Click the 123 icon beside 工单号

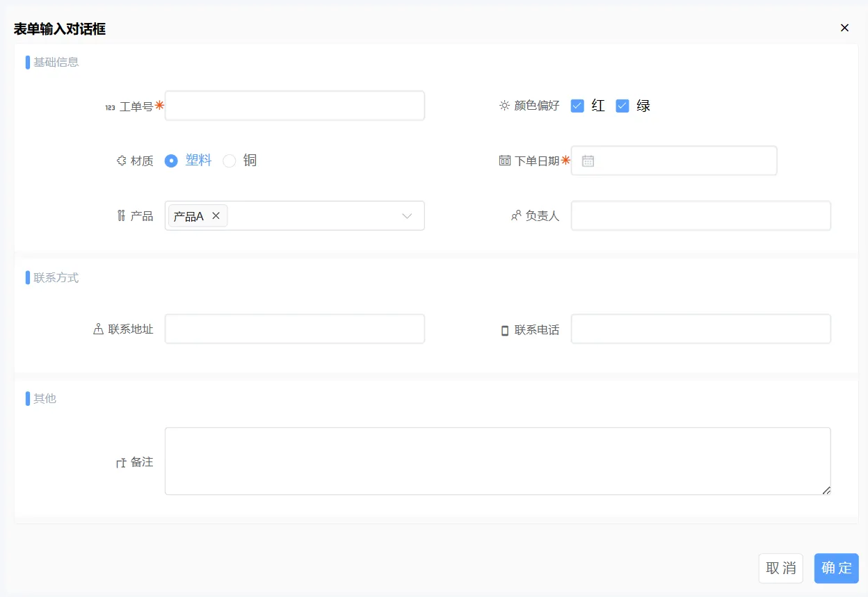[x=110, y=107]
